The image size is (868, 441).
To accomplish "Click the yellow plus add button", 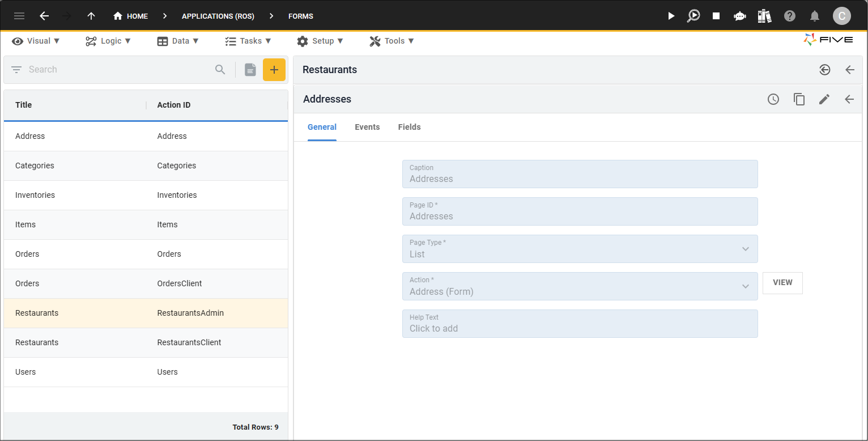I will tap(274, 70).
